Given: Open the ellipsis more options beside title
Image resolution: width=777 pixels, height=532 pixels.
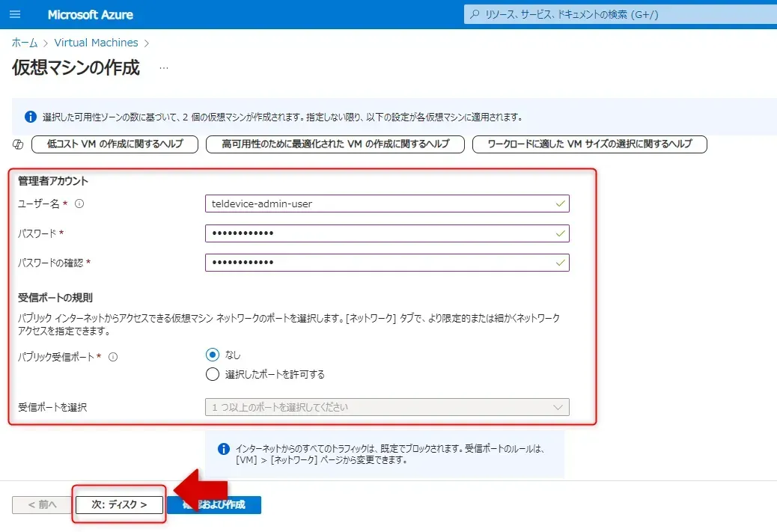Looking at the screenshot, I should click(163, 68).
